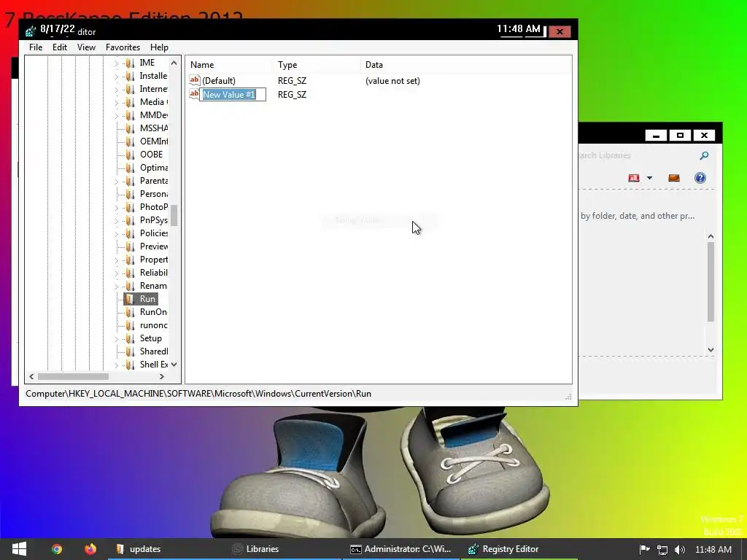This screenshot has width=747, height=560.
Task: Click the MSSHA key folder icon
Action: coord(130,128)
